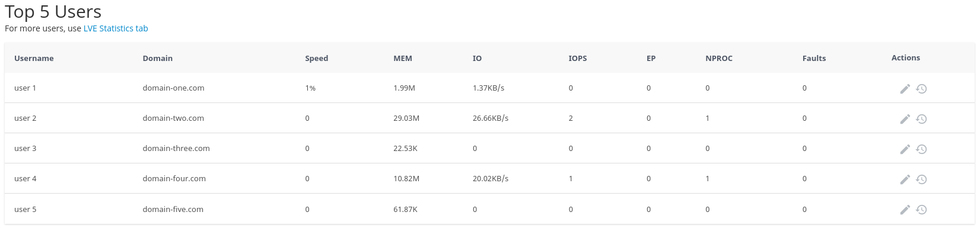980x228 pixels.
Task: Show history for user 4
Action: tap(921, 179)
